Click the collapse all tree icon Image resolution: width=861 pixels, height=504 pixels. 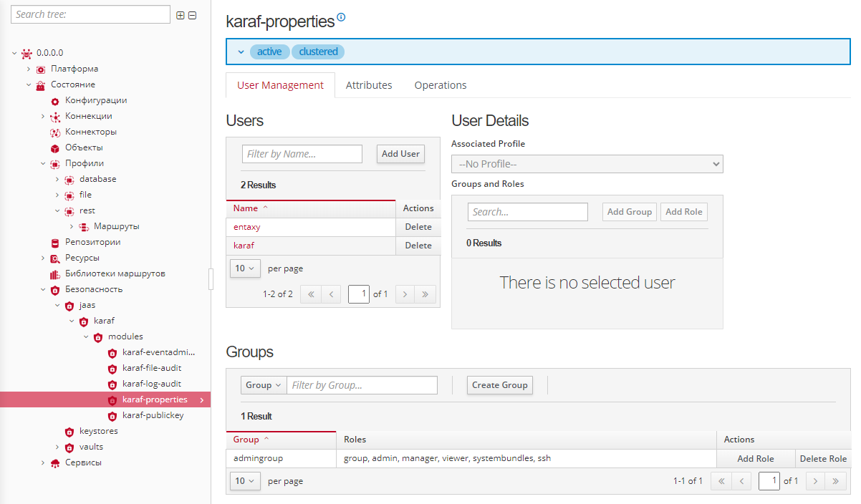coord(192,15)
